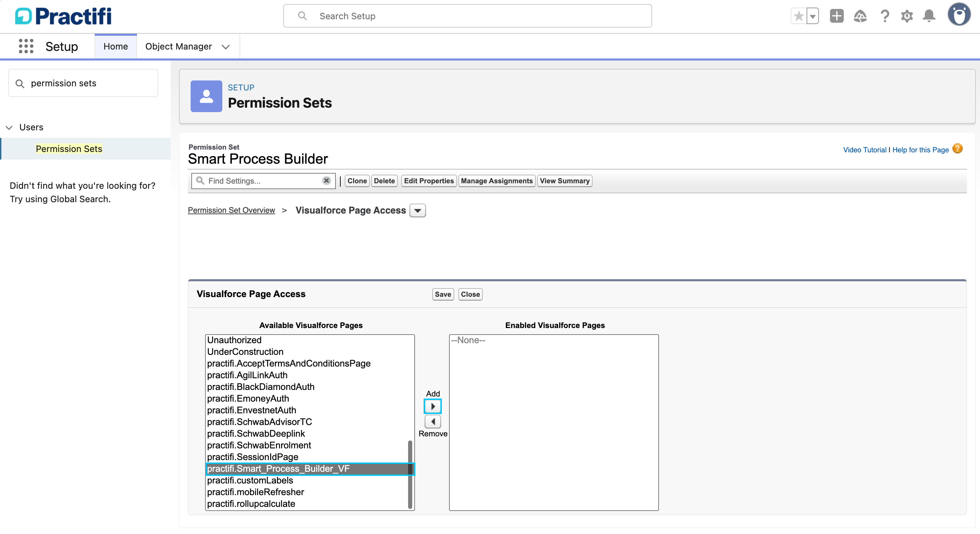Open the help question mark icon
The image size is (980, 534).
[x=884, y=16]
